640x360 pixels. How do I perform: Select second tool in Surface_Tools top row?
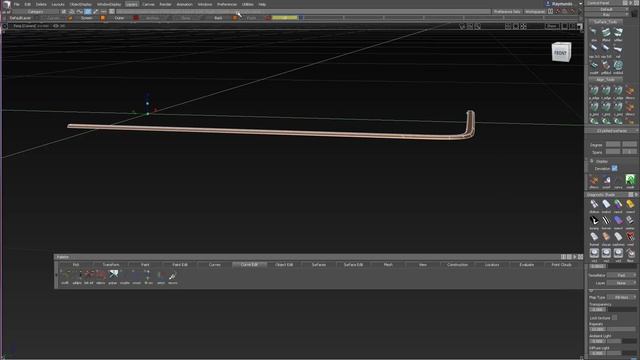[606, 33]
